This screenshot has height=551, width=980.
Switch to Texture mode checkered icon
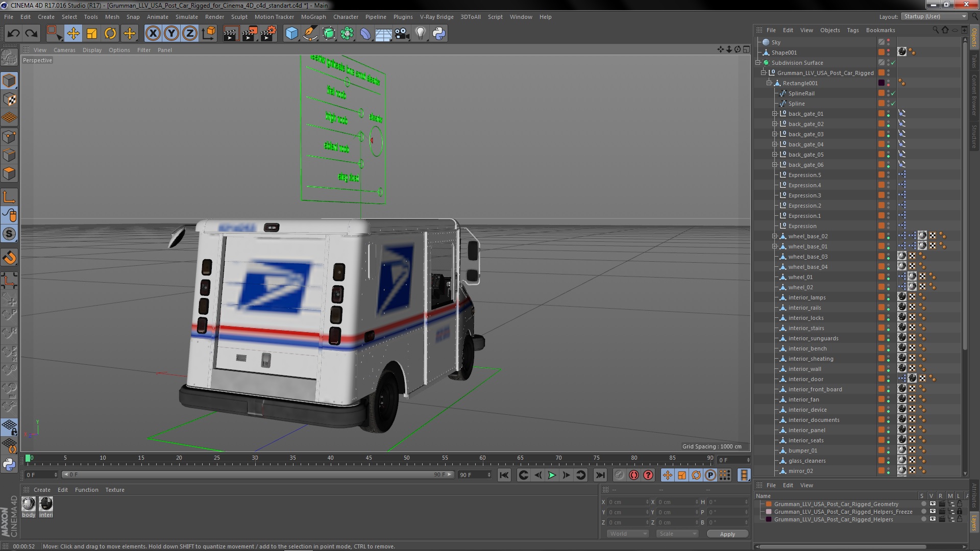click(x=9, y=99)
